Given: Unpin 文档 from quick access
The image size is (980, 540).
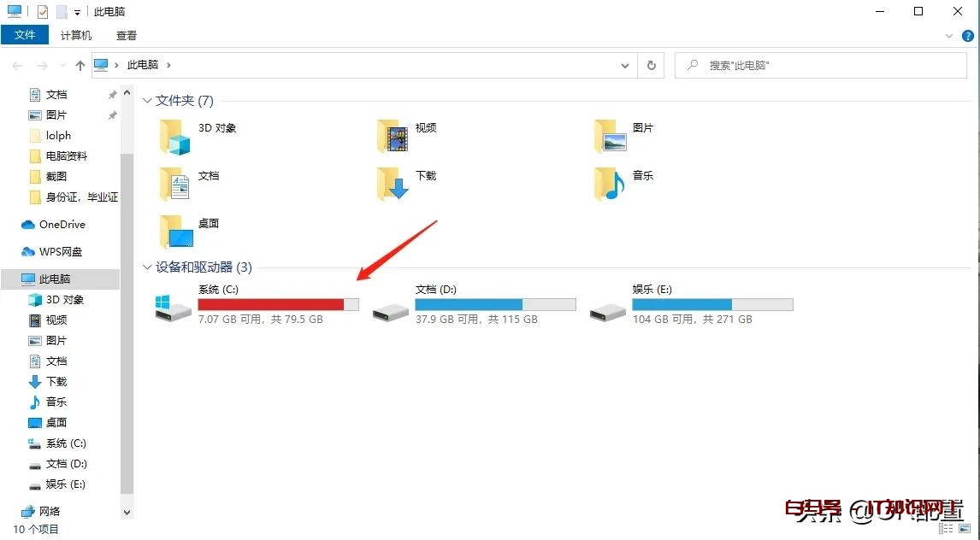Looking at the screenshot, I should click(x=111, y=94).
